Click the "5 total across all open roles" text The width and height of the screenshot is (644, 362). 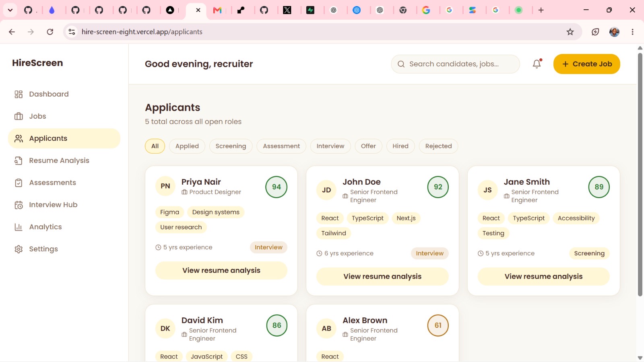click(x=193, y=121)
